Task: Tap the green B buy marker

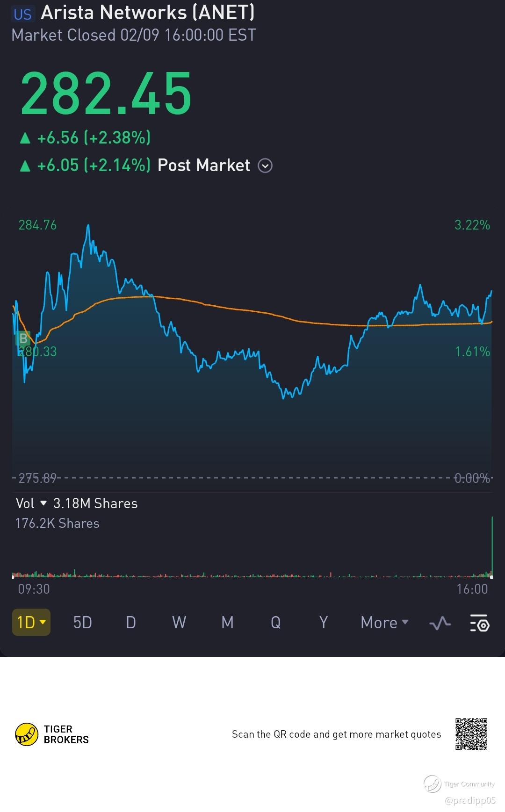Action: pos(23,338)
